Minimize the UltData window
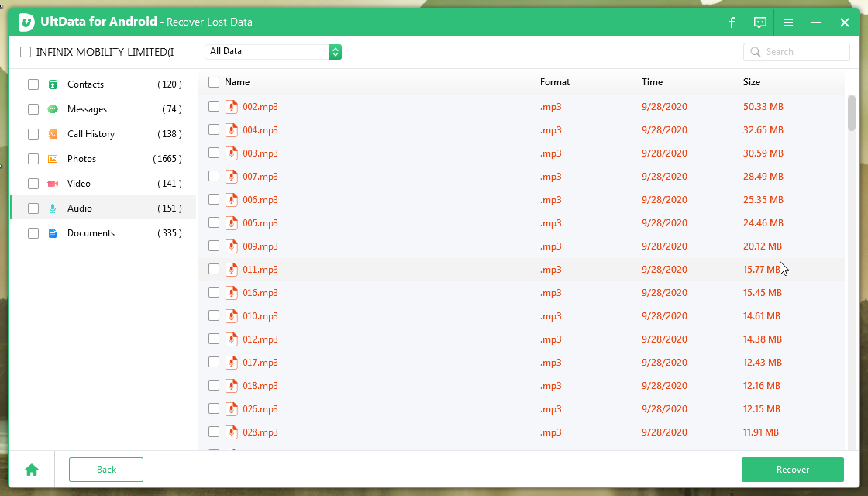This screenshot has width=868, height=496. click(x=816, y=22)
